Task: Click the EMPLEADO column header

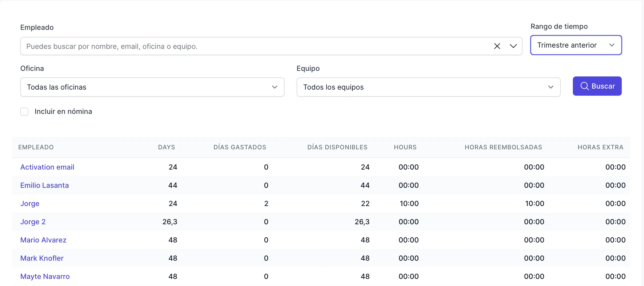Action: (36, 147)
